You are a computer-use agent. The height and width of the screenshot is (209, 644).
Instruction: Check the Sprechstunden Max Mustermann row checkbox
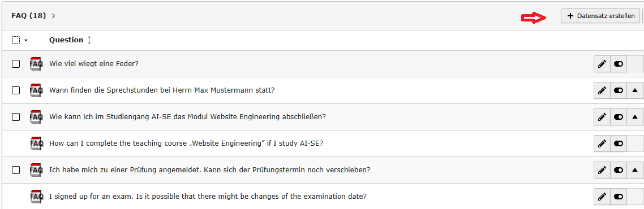(x=16, y=90)
